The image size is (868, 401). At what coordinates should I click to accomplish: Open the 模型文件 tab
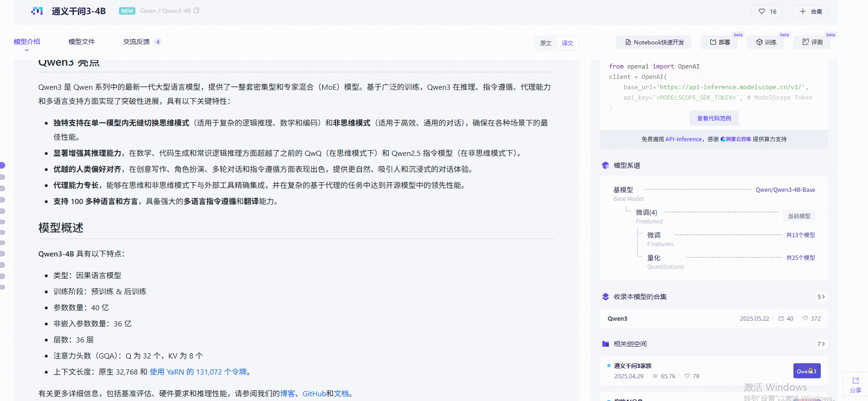click(82, 42)
